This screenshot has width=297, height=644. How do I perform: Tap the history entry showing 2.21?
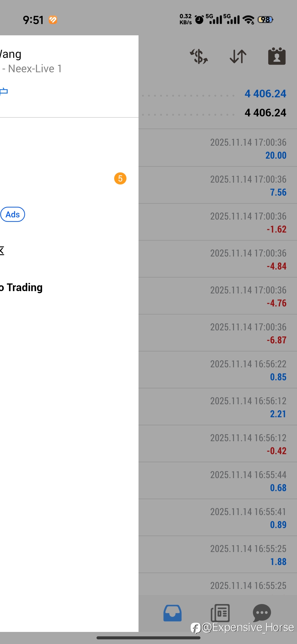click(x=217, y=407)
